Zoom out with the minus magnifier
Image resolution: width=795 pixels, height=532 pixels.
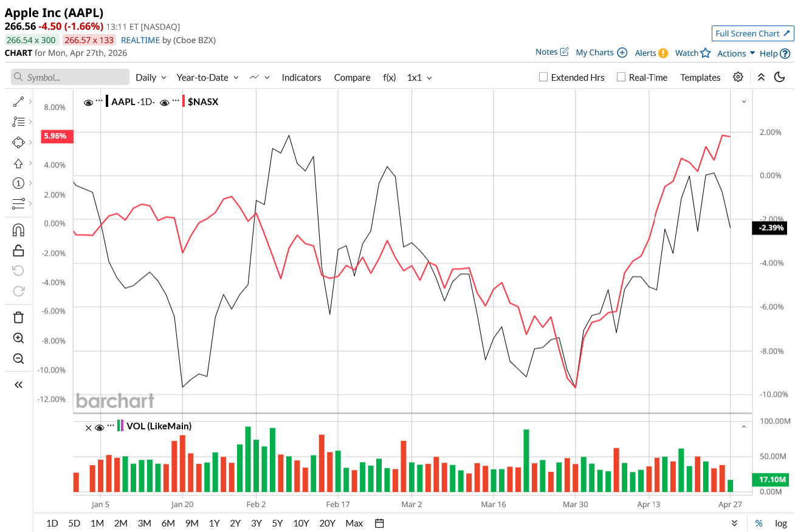[18, 358]
